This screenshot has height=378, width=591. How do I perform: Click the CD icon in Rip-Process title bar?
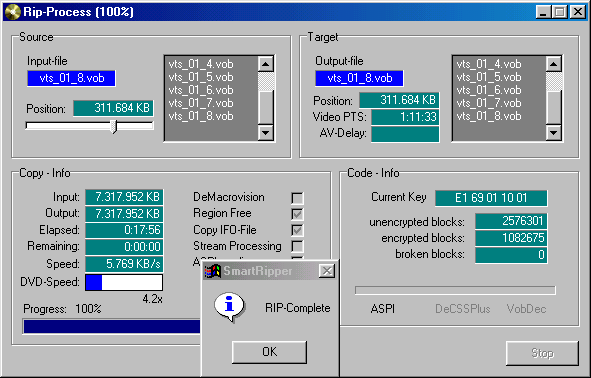[12, 12]
